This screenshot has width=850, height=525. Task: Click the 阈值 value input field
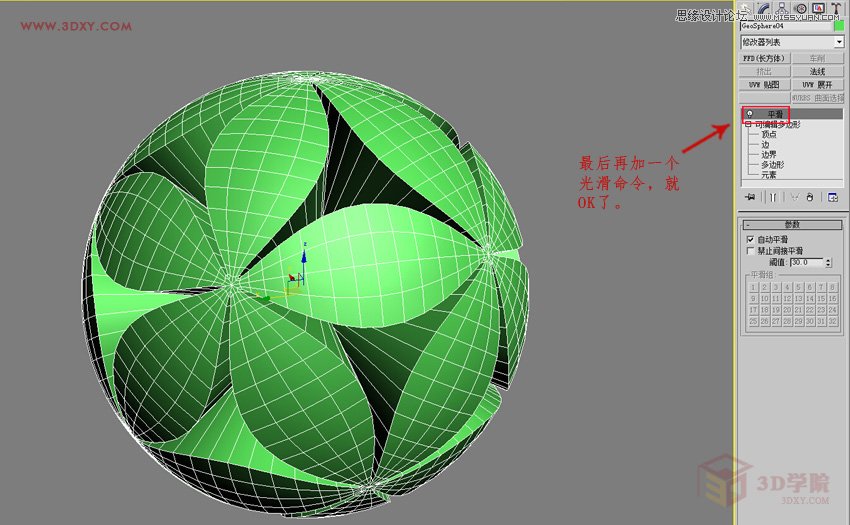[x=805, y=262]
